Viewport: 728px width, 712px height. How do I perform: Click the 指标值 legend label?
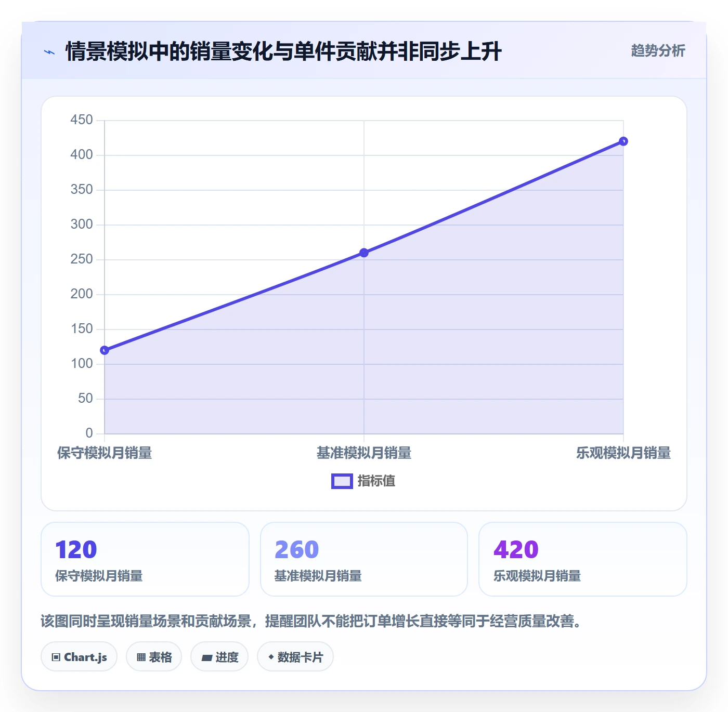point(376,481)
